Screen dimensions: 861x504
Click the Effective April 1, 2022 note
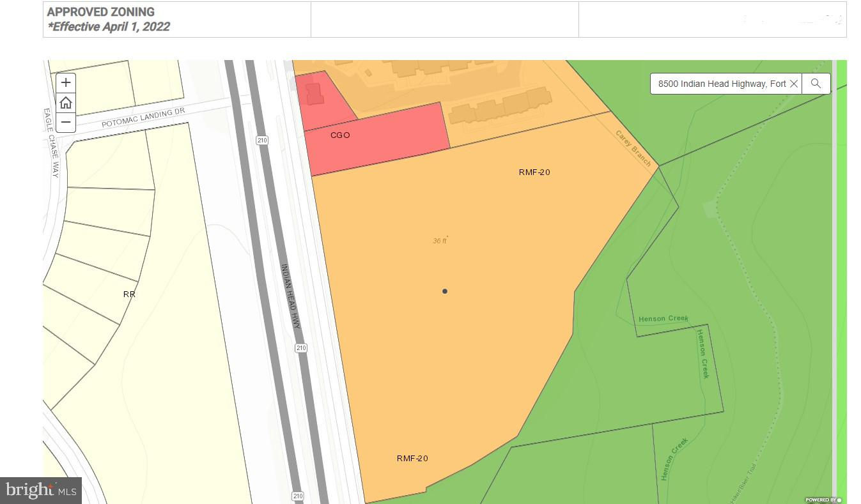(109, 27)
